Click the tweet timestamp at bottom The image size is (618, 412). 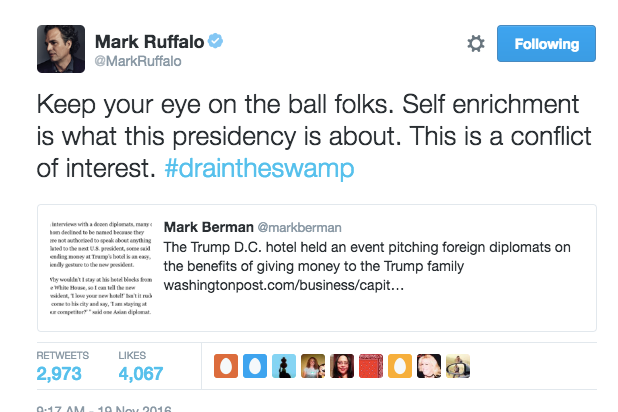click(x=102, y=408)
